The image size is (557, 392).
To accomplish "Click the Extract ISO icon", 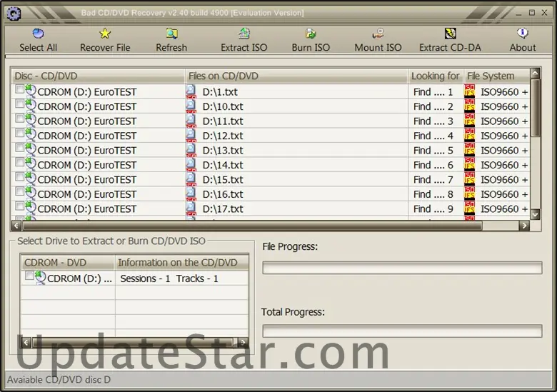I will [244, 34].
